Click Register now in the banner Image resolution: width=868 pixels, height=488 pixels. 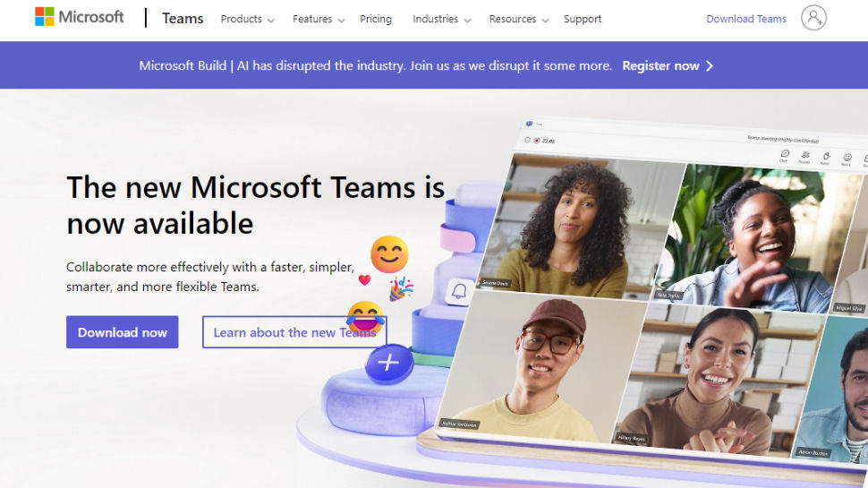coord(660,66)
